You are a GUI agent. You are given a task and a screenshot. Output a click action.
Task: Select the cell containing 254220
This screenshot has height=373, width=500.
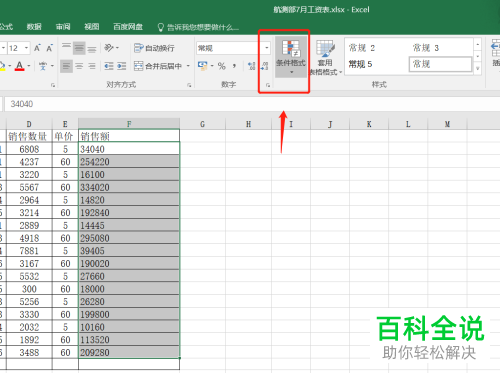tap(129, 162)
